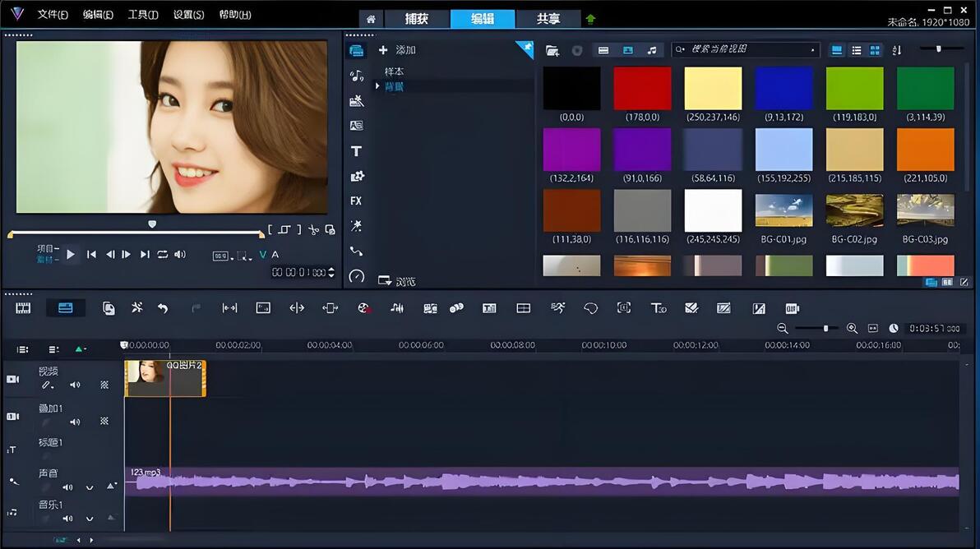Click the 添加 add button

pyautogui.click(x=397, y=50)
